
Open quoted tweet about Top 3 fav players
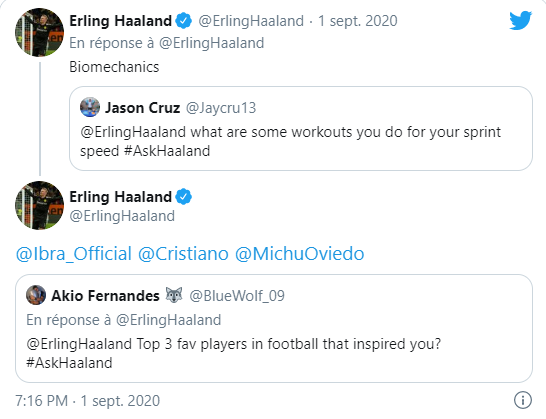[274, 328]
